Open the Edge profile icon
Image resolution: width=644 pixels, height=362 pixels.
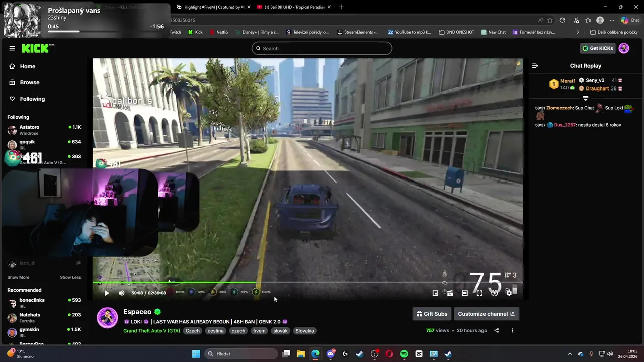(600, 20)
